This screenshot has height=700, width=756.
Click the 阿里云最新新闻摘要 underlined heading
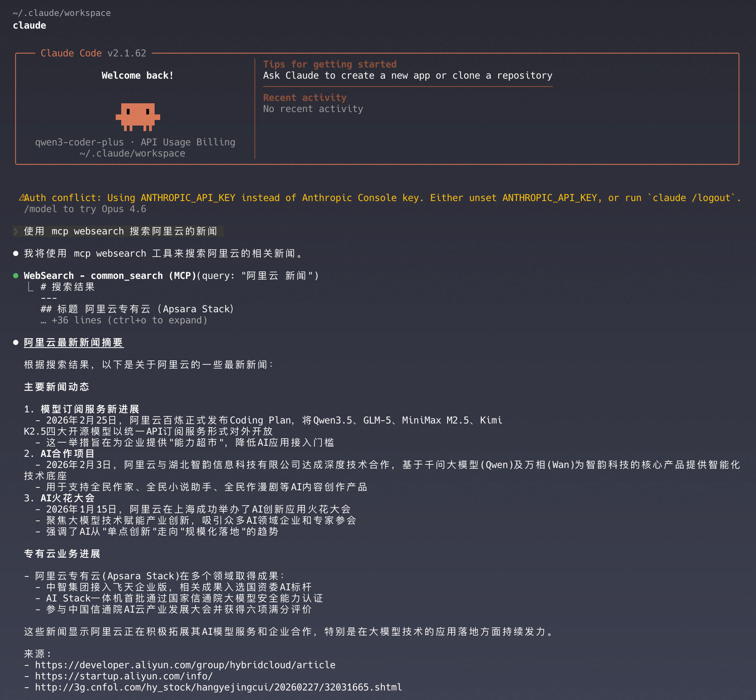tap(74, 342)
